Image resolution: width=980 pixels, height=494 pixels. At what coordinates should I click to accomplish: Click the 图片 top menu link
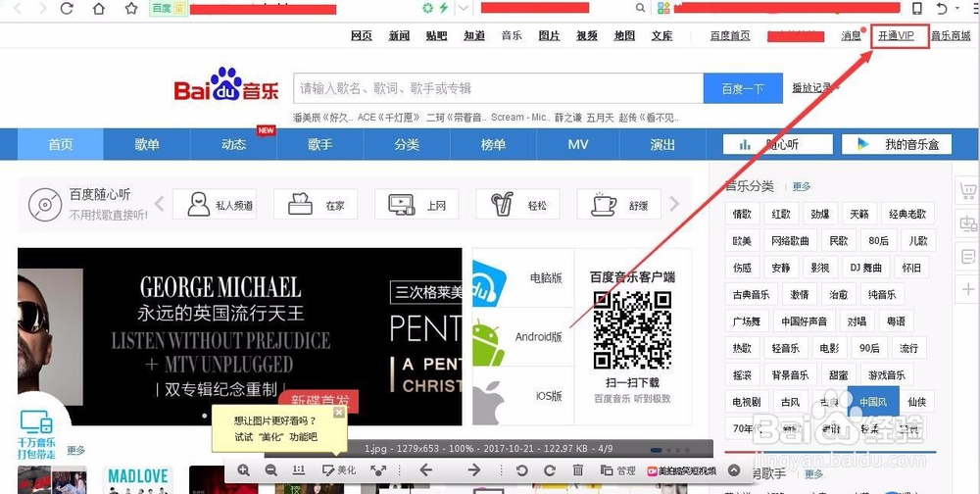point(550,36)
